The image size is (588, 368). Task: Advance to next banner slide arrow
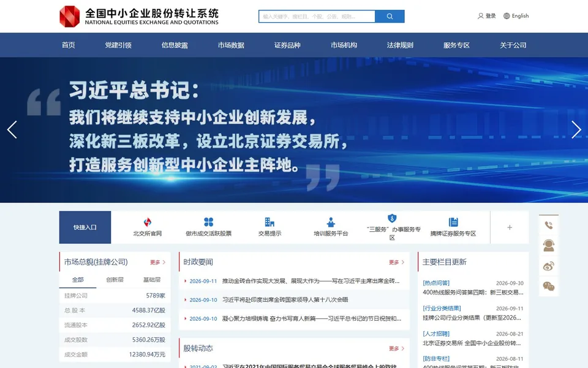[x=576, y=130]
